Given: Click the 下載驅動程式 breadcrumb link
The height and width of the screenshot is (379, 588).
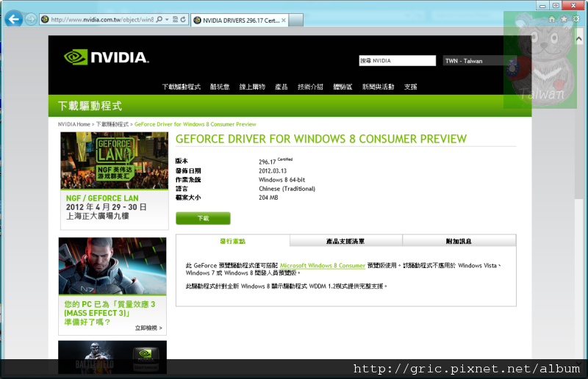Looking at the screenshot, I should click(112, 124).
